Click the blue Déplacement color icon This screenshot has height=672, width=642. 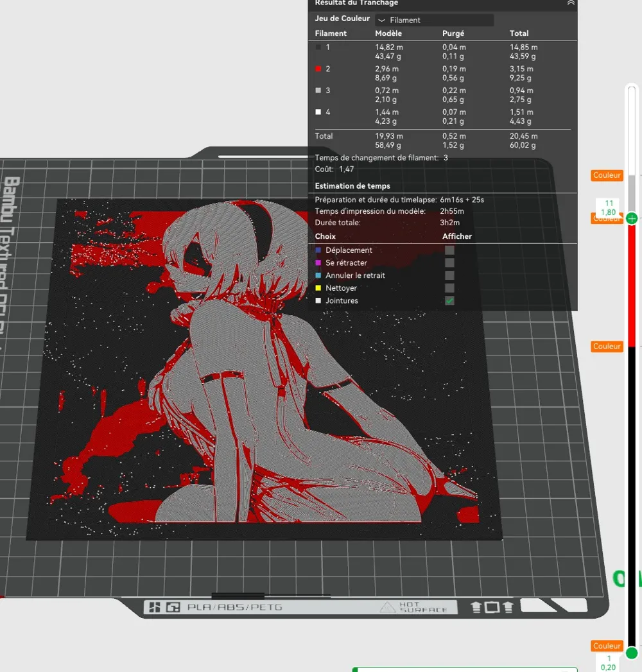click(x=318, y=250)
